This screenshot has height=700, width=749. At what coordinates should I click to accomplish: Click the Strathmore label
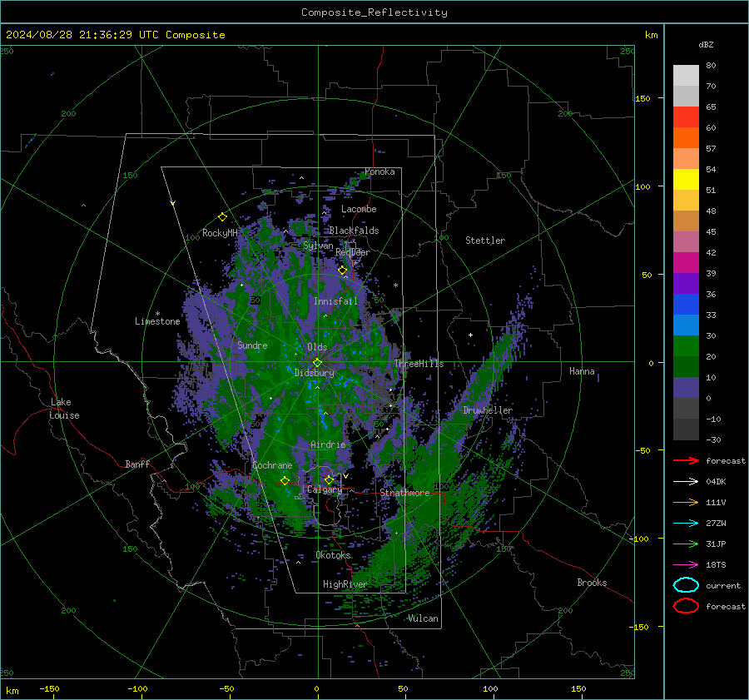point(405,493)
